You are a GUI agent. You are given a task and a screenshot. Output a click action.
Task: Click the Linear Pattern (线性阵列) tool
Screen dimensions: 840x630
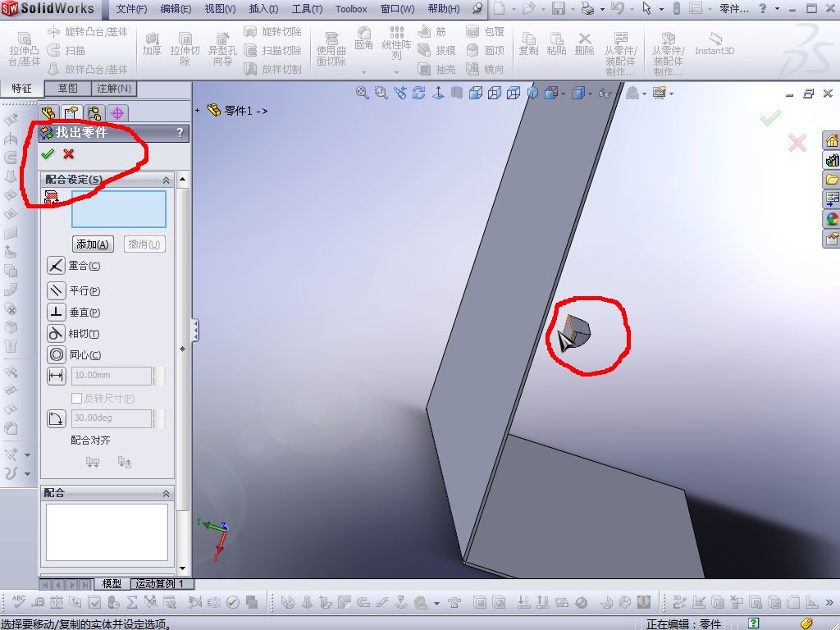(x=396, y=43)
